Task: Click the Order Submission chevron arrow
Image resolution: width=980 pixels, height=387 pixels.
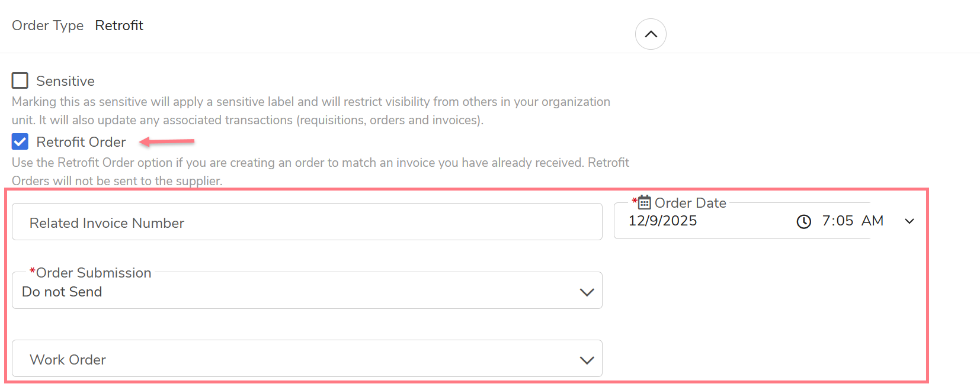Action: (x=587, y=292)
